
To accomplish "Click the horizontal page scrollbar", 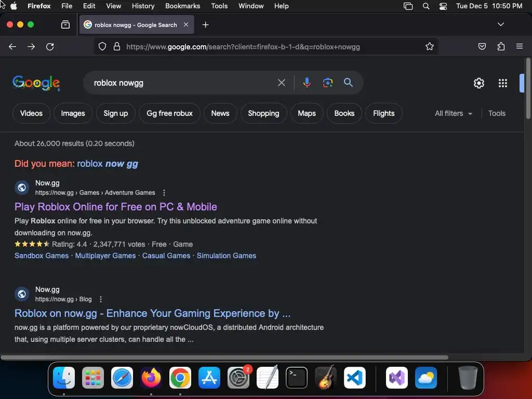I will pyautogui.click(x=224, y=357).
